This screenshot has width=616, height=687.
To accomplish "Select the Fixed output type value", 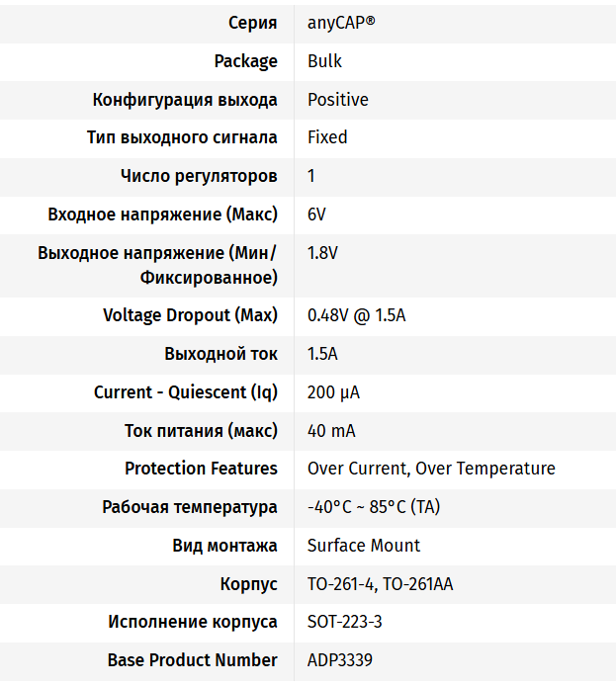I will click(327, 137).
